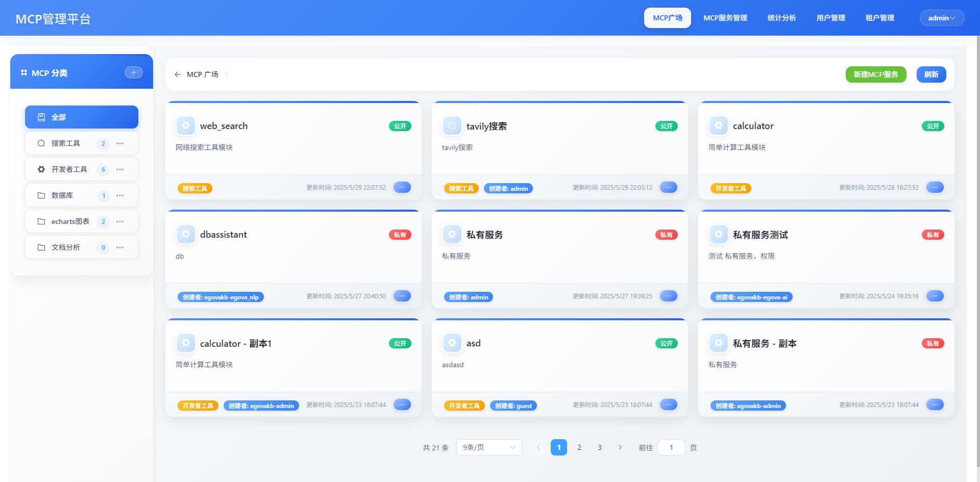Viewport: 980px width, 482px height.
Task: Open the ellipsis menu on 私有服务 - 副本 card
Action: (x=935, y=404)
